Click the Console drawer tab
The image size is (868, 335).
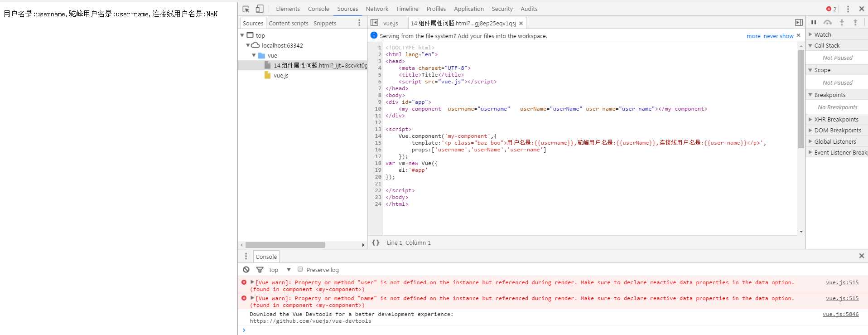click(266, 257)
